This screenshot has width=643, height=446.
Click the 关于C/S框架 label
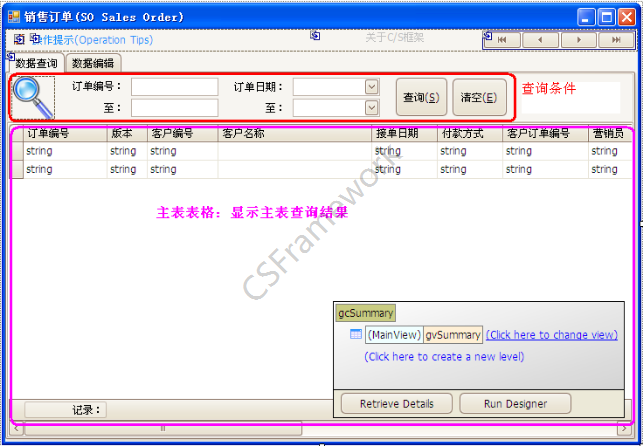(394, 38)
